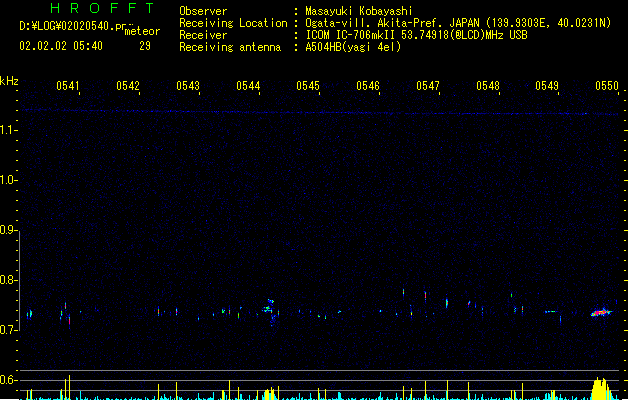Click the 0549 time marker
Viewport: 629px width, 400px height.
point(547,85)
